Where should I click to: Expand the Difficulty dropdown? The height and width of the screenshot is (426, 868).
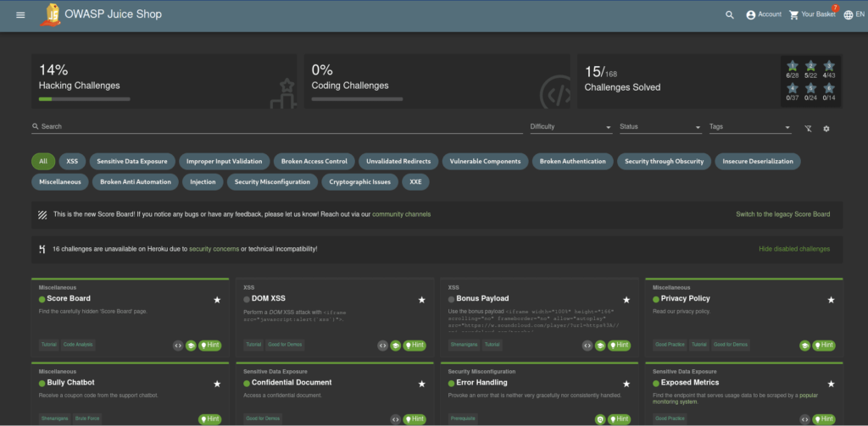coord(570,127)
